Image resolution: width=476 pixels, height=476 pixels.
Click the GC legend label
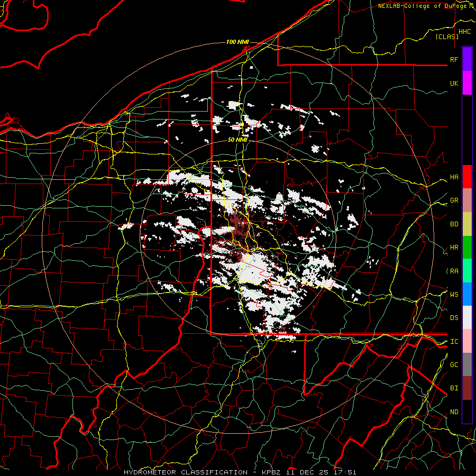pyautogui.click(x=454, y=365)
